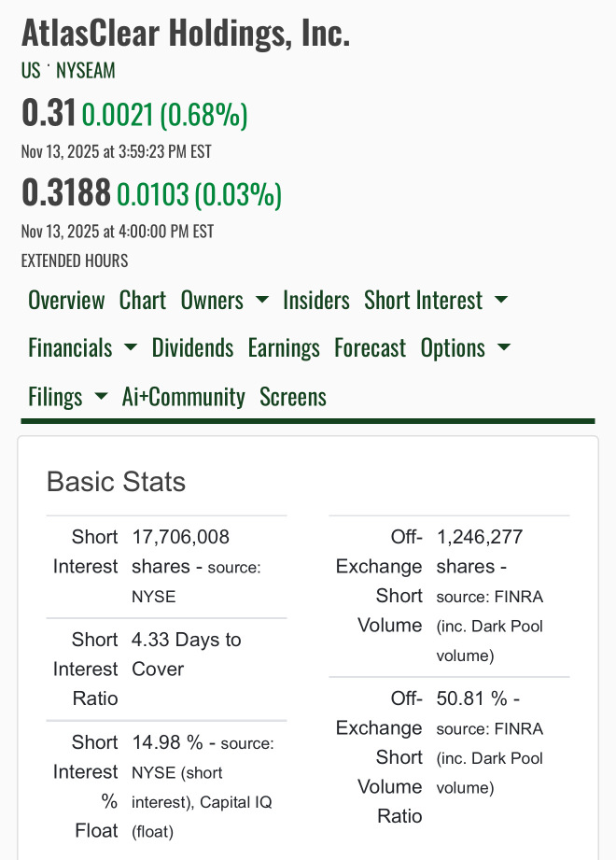
Task: Select the Owners menu label
Action: coord(212,300)
